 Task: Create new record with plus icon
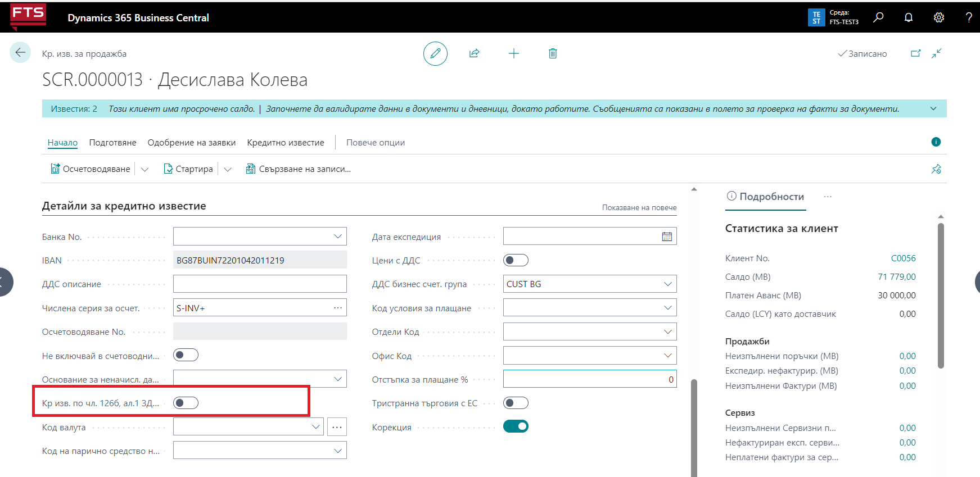[513, 53]
